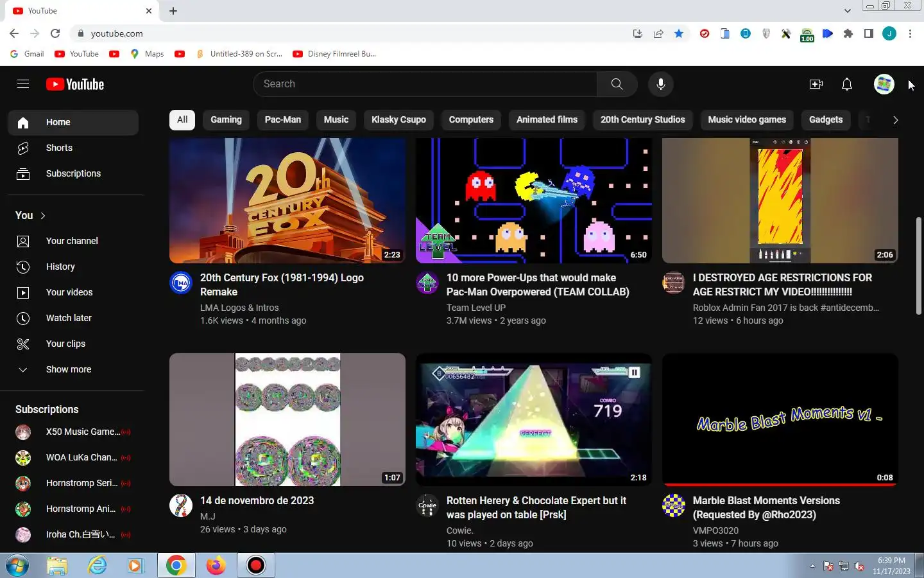Open the VMPO3020 channel avatar
The image size is (924, 578).
674,505
